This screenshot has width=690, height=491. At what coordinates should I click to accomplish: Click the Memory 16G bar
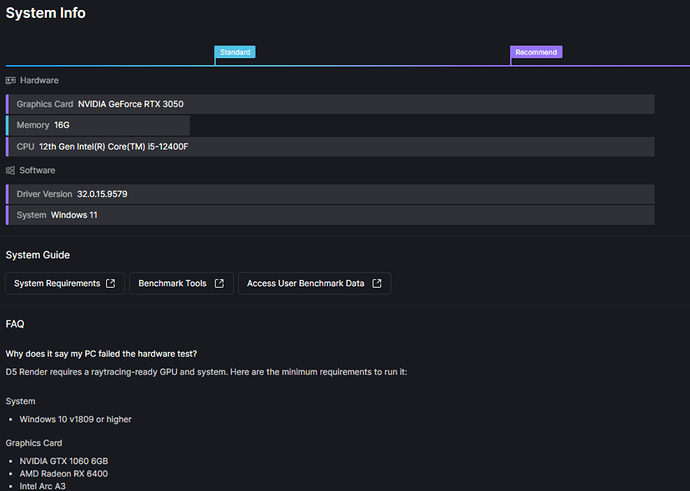(x=98, y=125)
